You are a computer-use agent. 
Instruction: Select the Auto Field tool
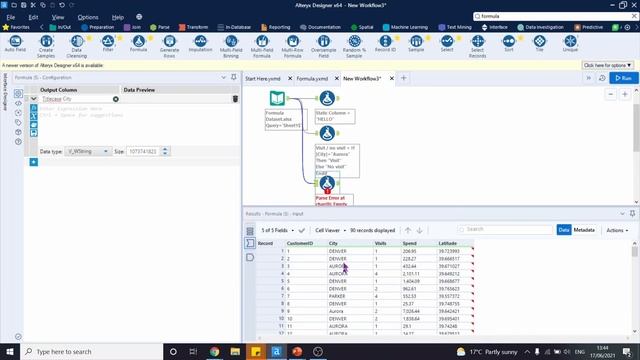pyautogui.click(x=15, y=44)
